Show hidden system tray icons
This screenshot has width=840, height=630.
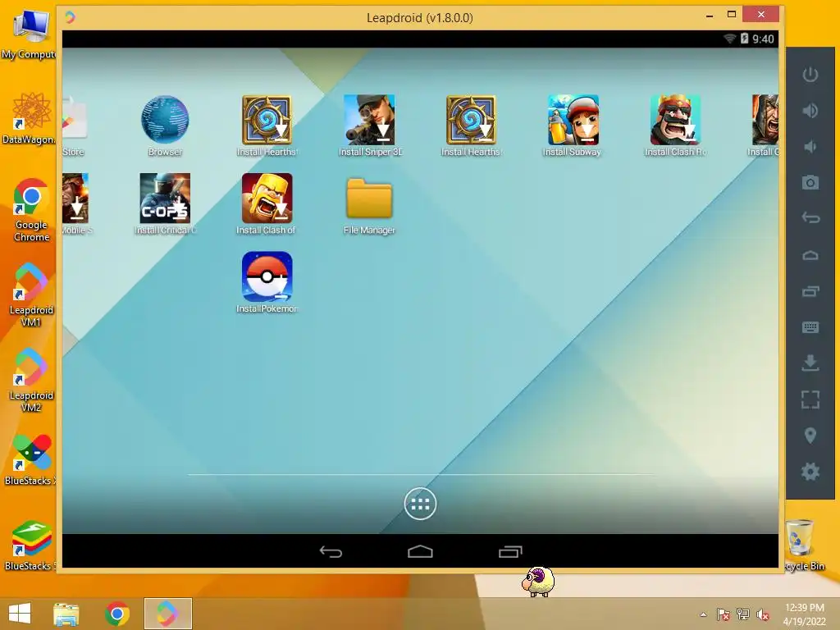[x=703, y=614]
